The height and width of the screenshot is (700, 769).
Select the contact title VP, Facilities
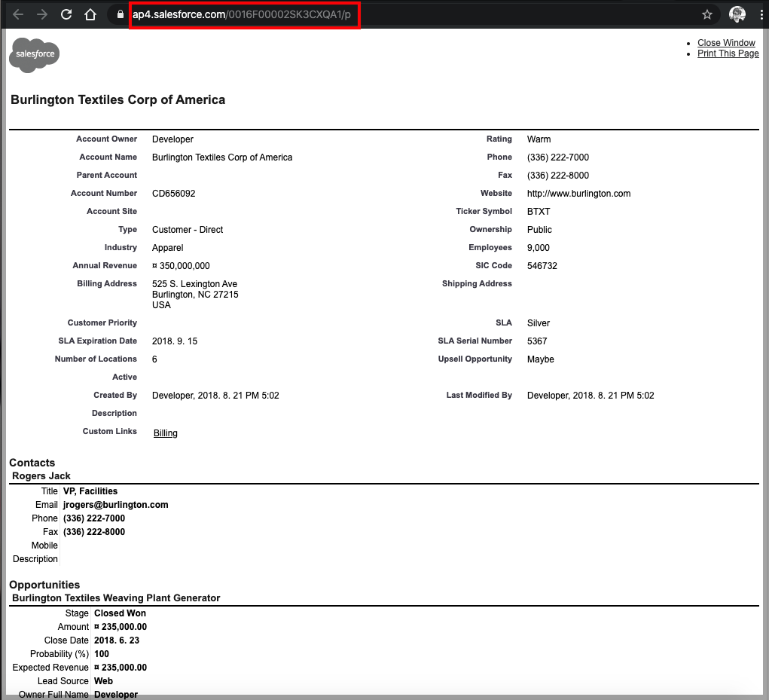coord(90,491)
